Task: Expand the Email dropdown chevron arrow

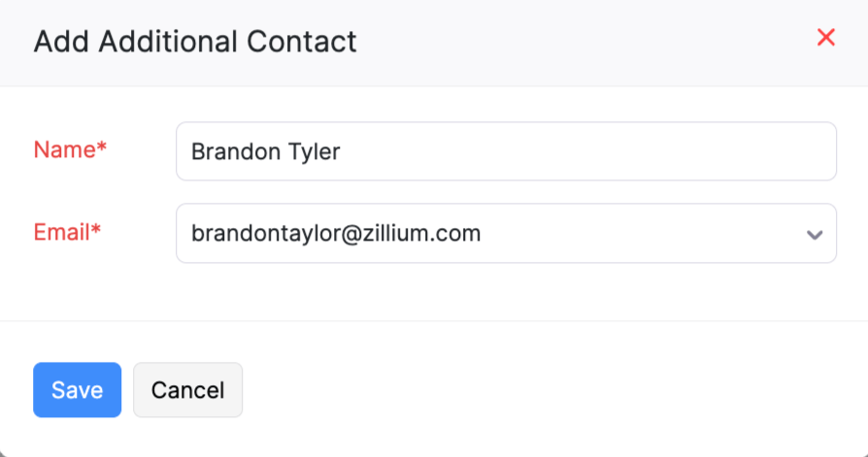Action: (815, 234)
